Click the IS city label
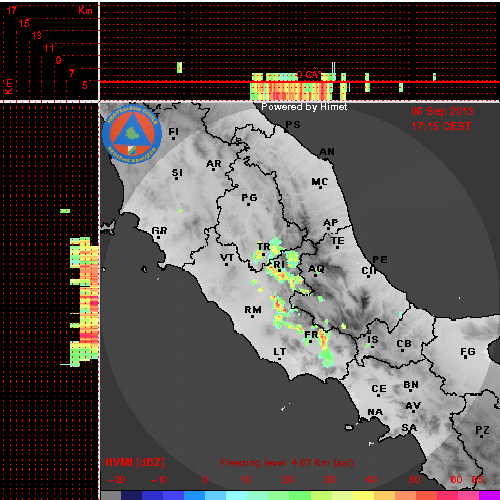This screenshot has height=500, width=500. pyautogui.click(x=373, y=339)
